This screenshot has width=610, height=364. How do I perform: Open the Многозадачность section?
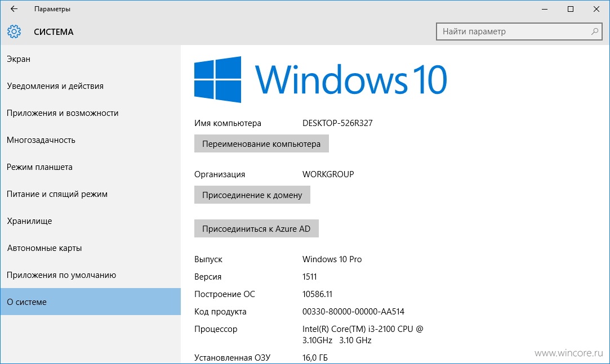(90, 140)
